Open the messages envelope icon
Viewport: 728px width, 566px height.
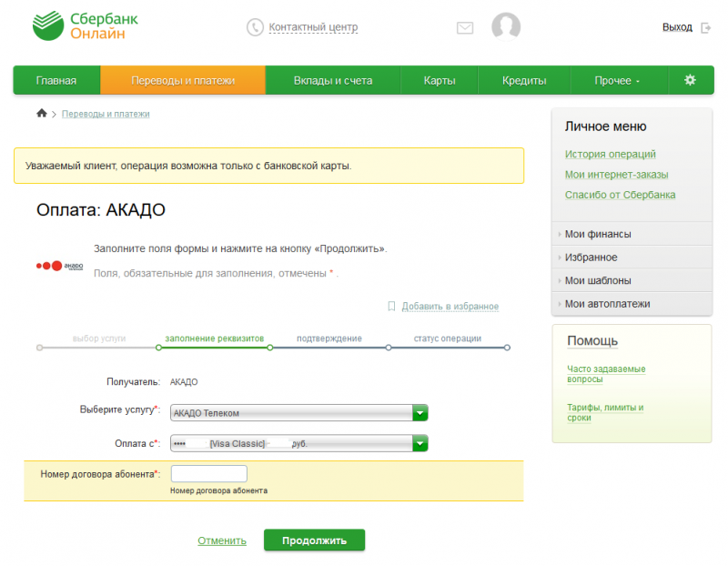click(x=465, y=28)
